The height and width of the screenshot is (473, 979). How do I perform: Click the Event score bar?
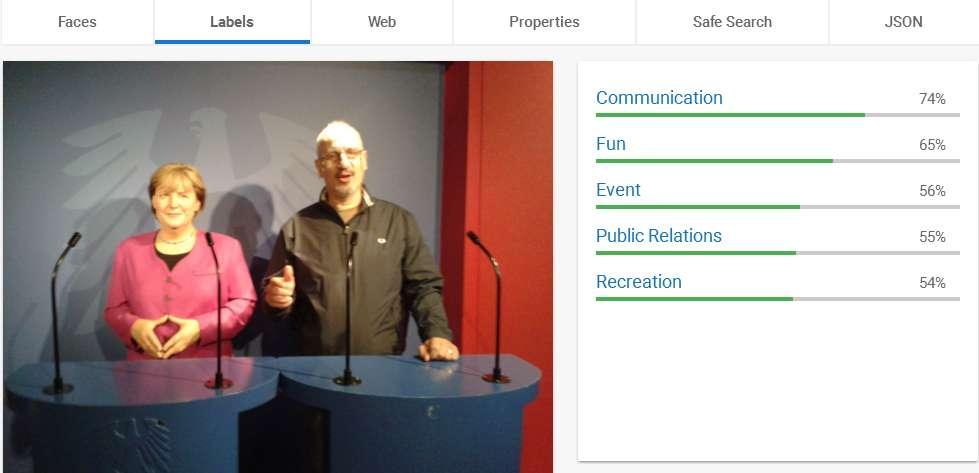click(x=776, y=207)
